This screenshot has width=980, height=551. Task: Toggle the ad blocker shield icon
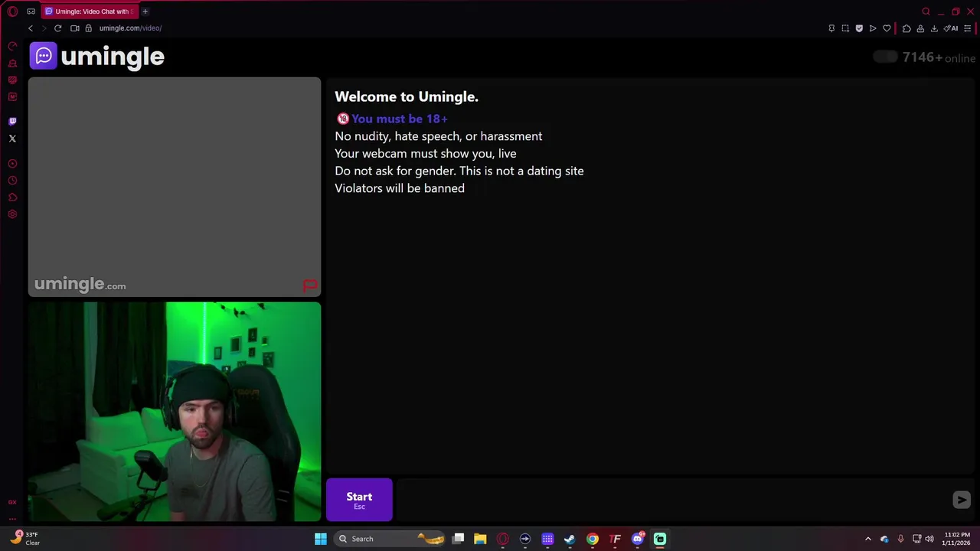click(x=859, y=28)
